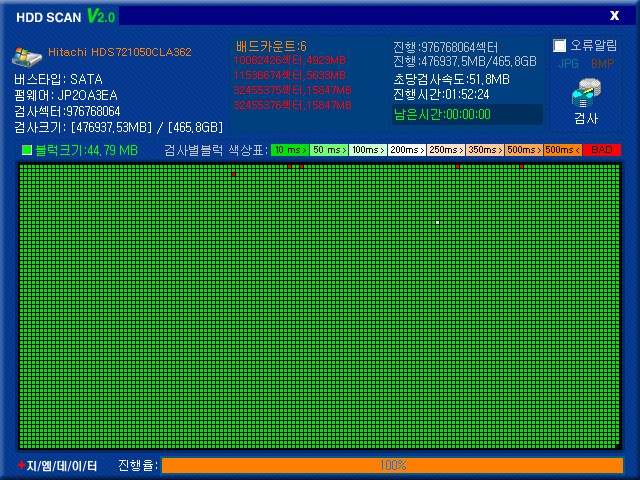Click the 남은시간:00:00:00 field
Viewport: 640px width, 480px height.
[467, 114]
